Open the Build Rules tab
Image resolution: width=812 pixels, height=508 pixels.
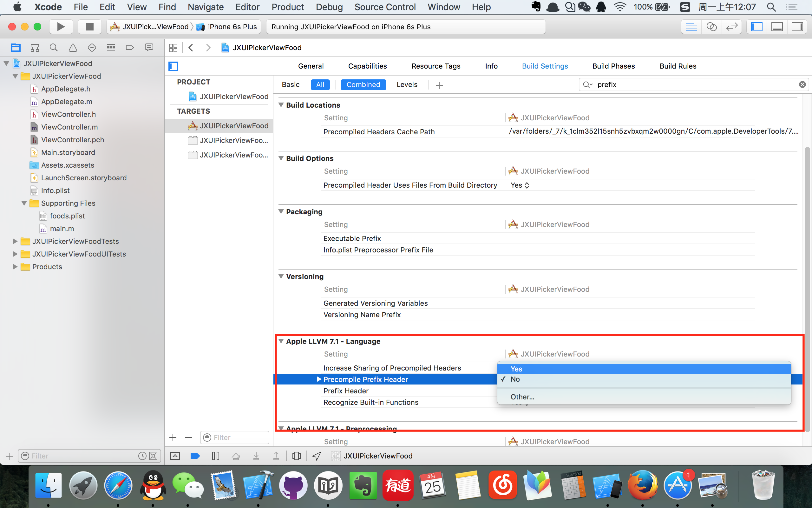678,66
